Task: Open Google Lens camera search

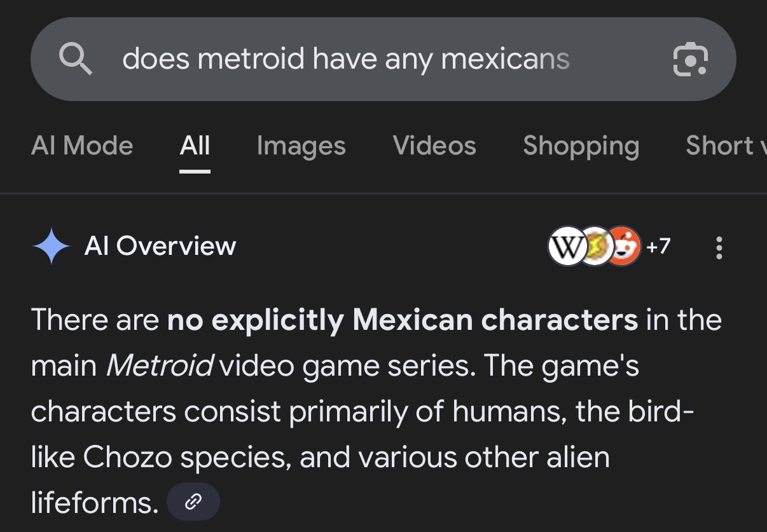Action: point(690,60)
